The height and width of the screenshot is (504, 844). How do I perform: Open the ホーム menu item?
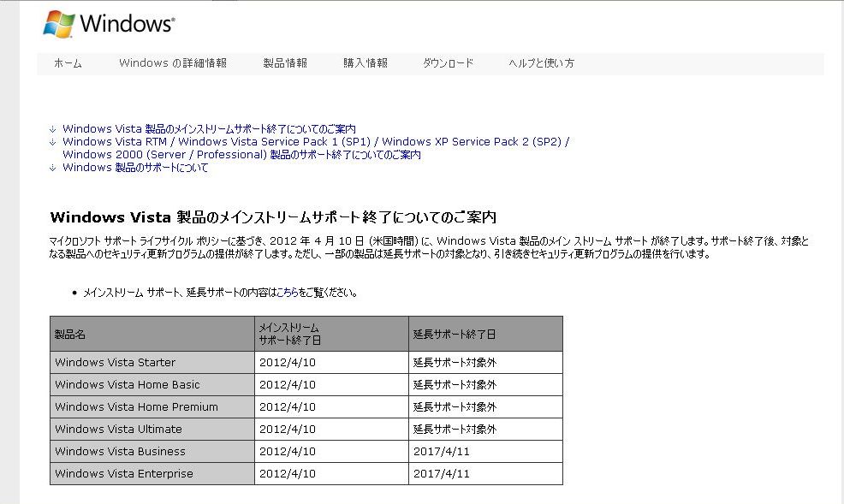click(68, 63)
